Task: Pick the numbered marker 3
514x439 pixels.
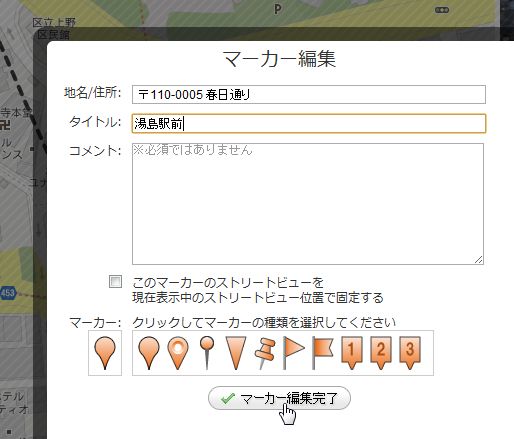Action: tap(410, 353)
